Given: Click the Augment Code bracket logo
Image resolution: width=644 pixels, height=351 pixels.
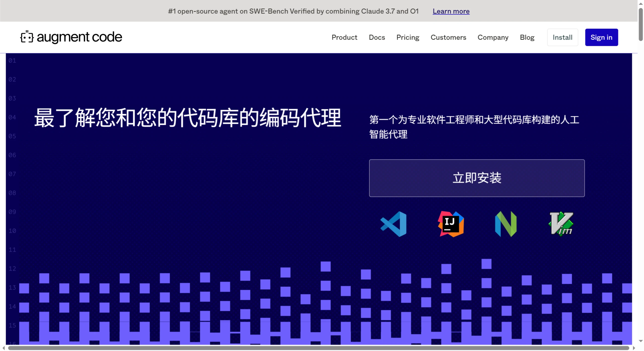Looking at the screenshot, I should point(27,37).
